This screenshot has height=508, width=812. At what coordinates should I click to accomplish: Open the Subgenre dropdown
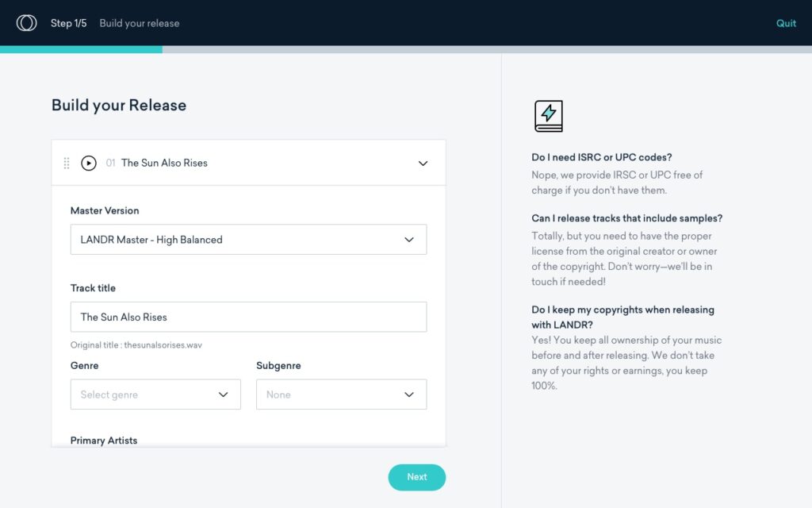point(341,394)
